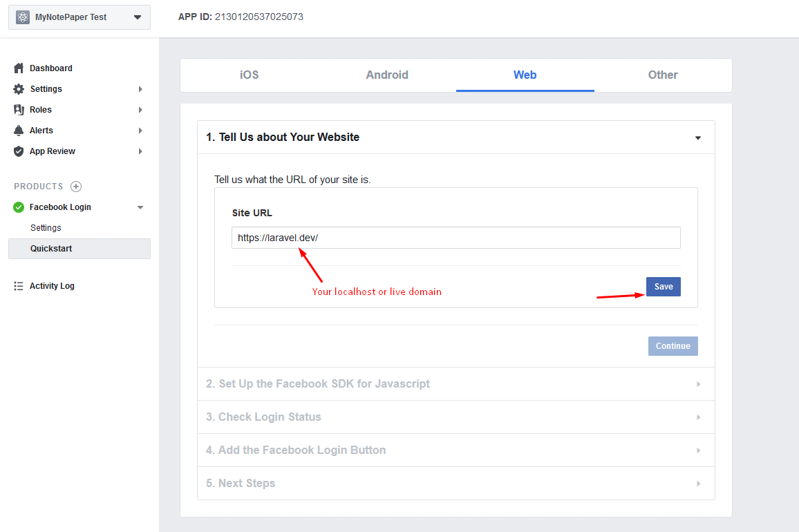Click the Roles badge icon
This screenshot has height=532, width=799.
click(19, 110)
